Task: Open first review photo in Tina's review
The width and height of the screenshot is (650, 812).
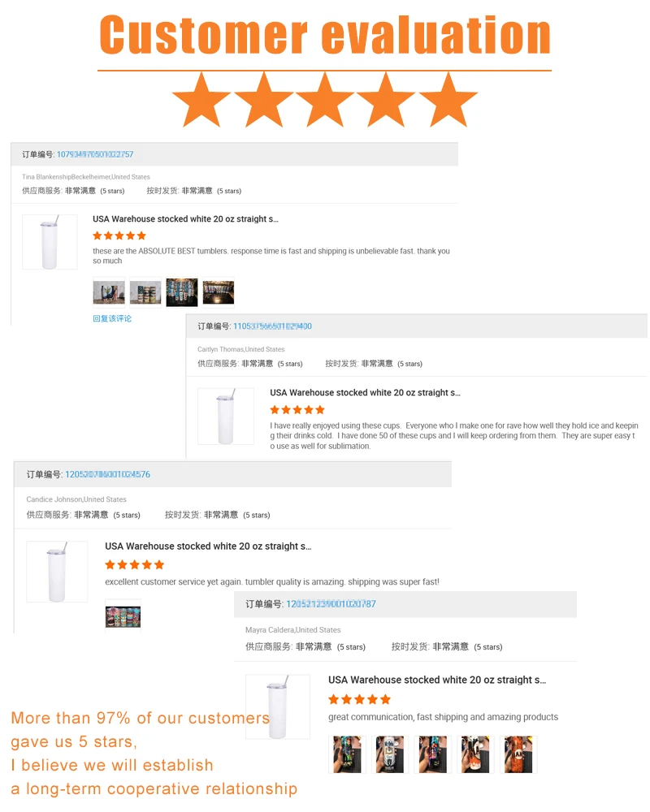Action: (109, 292)
